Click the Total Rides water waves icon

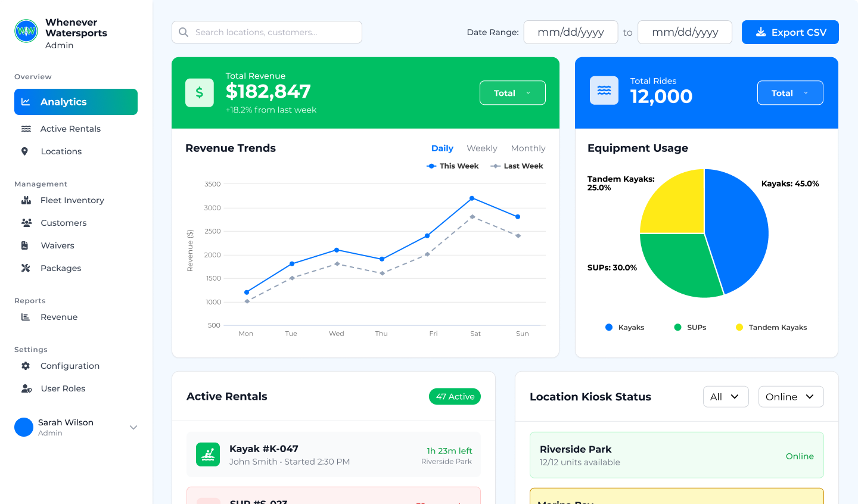(604, 91)
